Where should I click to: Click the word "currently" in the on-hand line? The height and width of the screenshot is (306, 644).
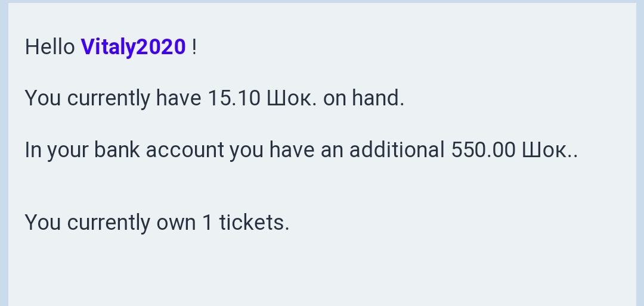(109, 98)
